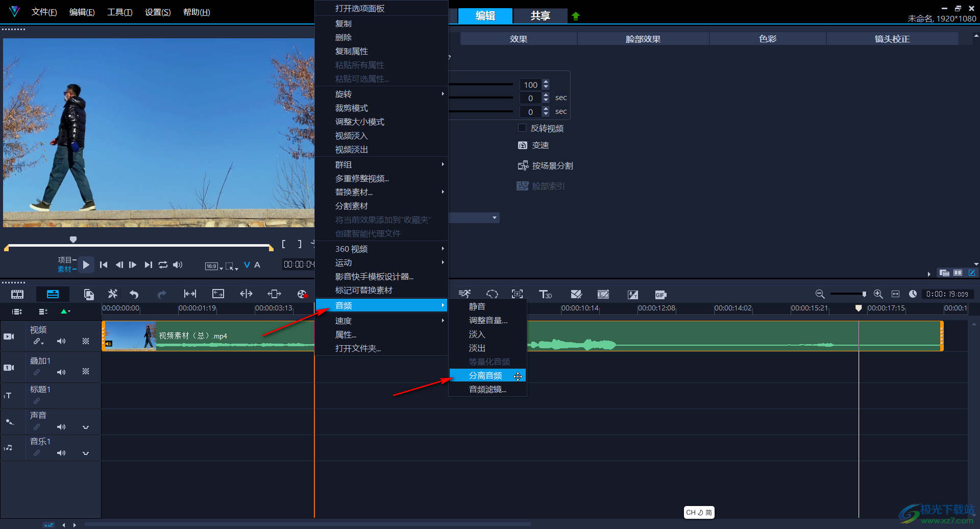Open the 色彩 tab
The width and height of the screenshot is (980, 529).
point(767,39)
